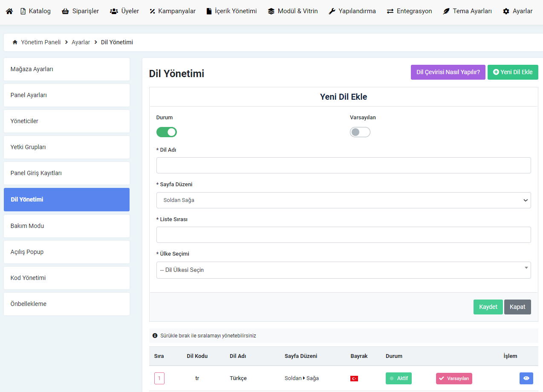This screenshot has width=543, height=392.
Task: Open the Sayfa Düzeni dropdown
Action: (344, 200)
